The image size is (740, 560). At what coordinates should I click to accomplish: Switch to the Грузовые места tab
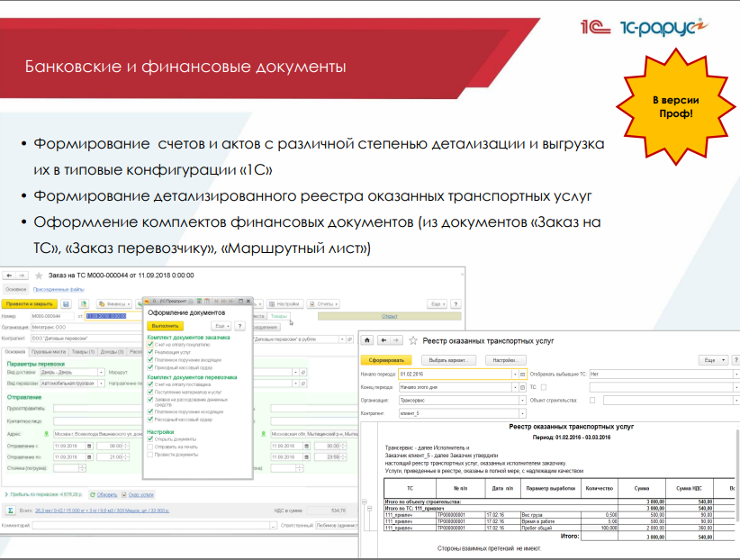coord(49,352)
